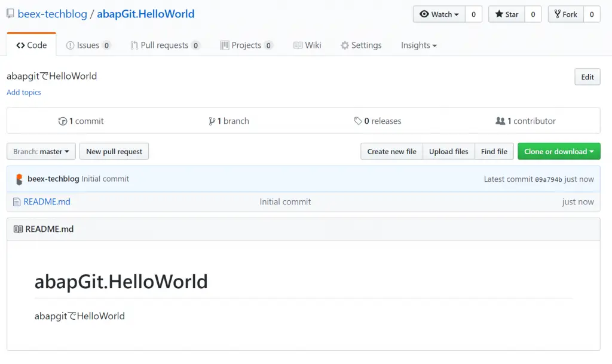Click the "just now" timestamp in README.md row
This screenshot has height=364, width=612.
click(x=578, y=201)
